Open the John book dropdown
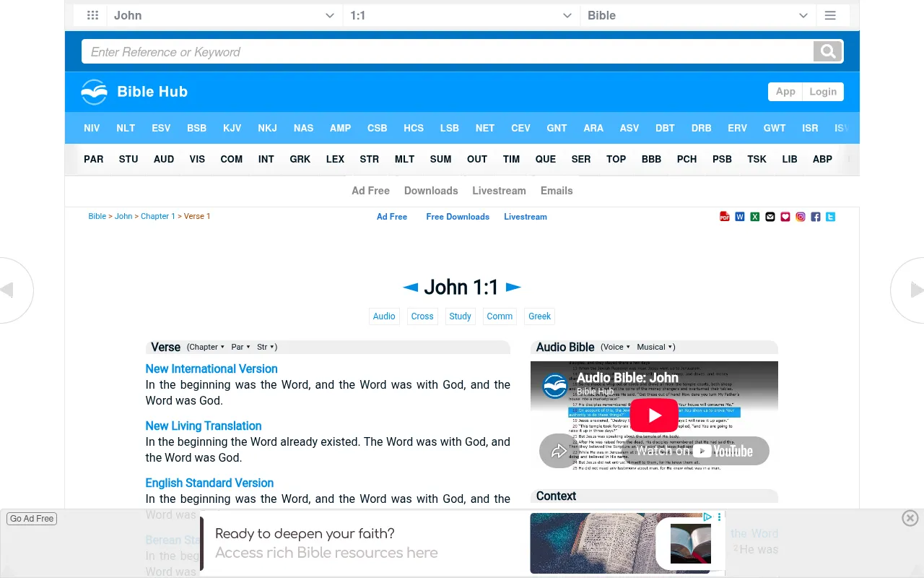Screen dimensions: 924x578 [224, 15]
